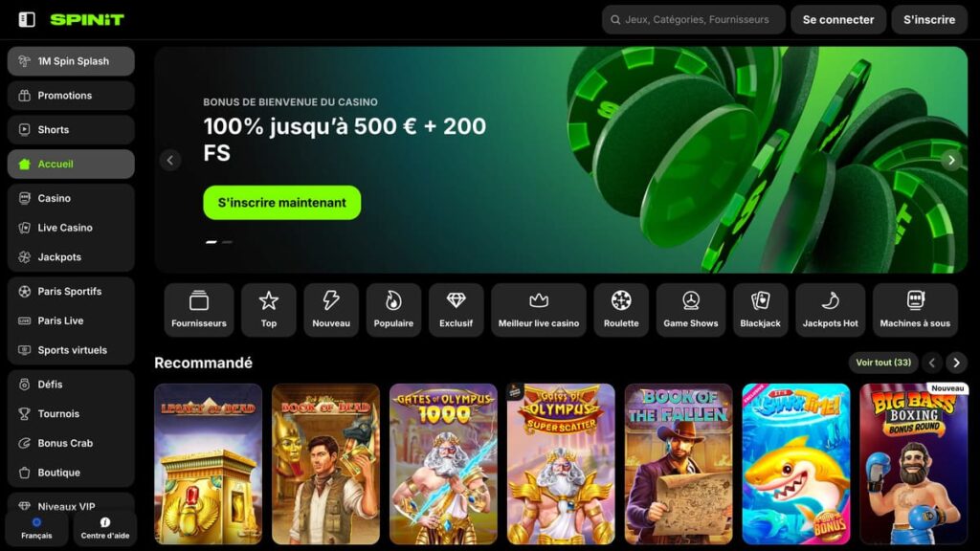Image resolution: width=980 pixels, height=551 pixels.
Task: Select the Jackpots Hot category
Action: coord(830,310)
